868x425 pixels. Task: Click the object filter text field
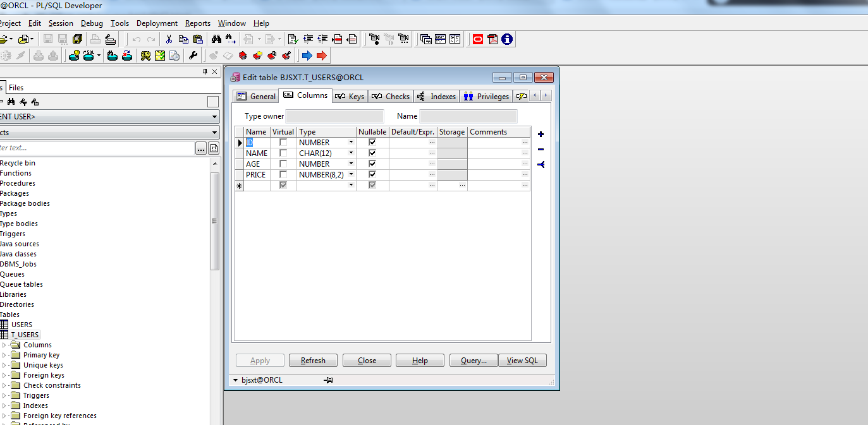96,148
